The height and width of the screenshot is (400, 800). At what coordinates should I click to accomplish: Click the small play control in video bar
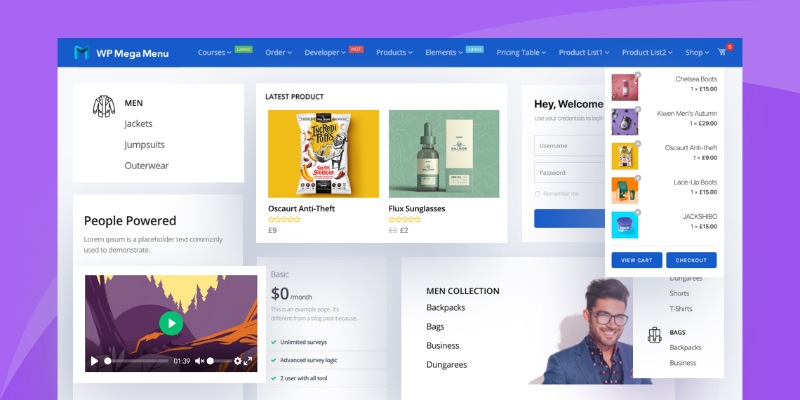[95, 361]
